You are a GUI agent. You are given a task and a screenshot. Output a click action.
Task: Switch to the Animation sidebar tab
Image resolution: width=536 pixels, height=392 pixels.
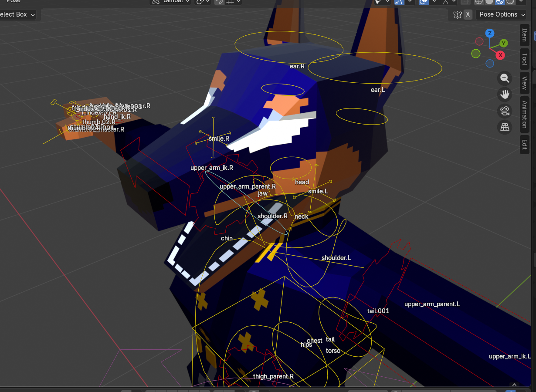point(525,115)
